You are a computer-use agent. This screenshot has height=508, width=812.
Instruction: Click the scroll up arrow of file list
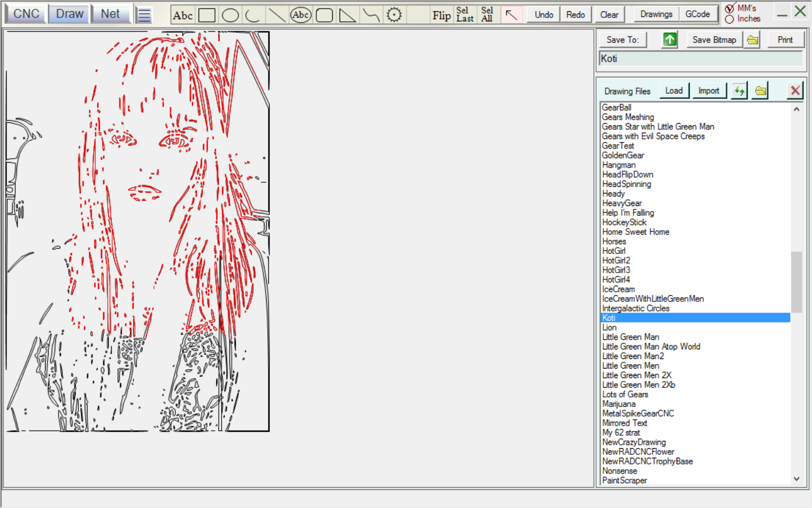(796, 109)
